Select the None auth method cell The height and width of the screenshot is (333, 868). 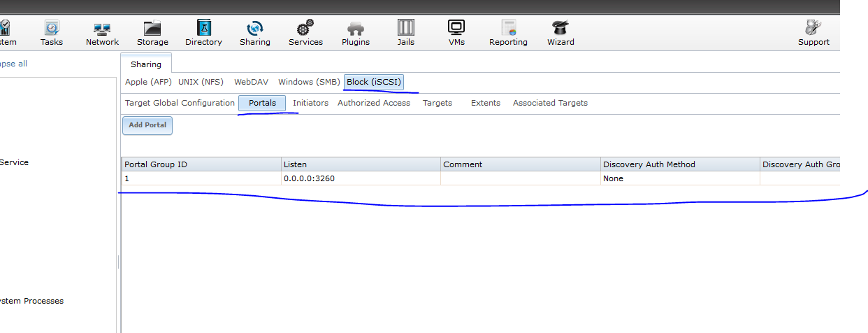(x=679, y=178)
